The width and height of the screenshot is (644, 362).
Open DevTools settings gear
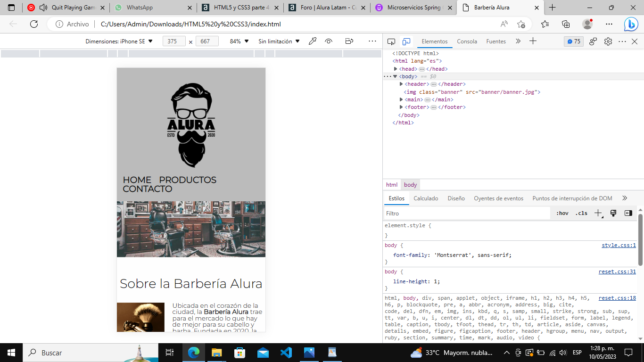click(x=608, y=41)
